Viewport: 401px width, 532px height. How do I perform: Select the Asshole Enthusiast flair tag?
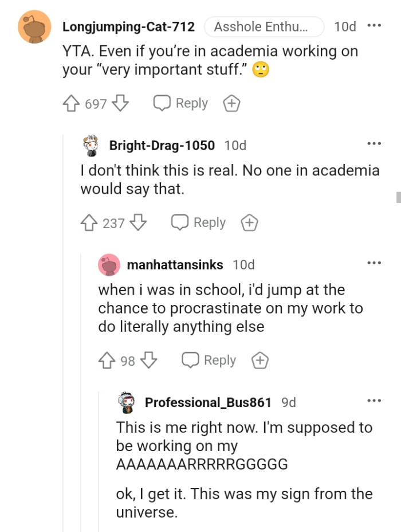(x=264, y=26)
